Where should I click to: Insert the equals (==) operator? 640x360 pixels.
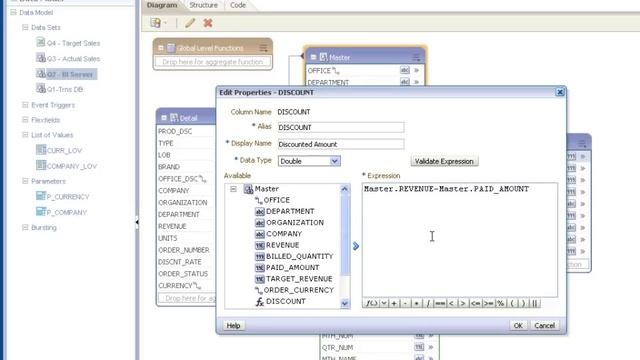pyautogui.click(x=440, y=303)
